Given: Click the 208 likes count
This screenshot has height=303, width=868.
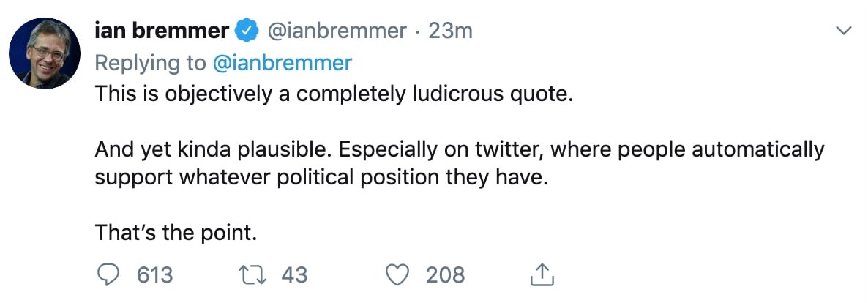Looking at the screenshot, I should (445, 275).
